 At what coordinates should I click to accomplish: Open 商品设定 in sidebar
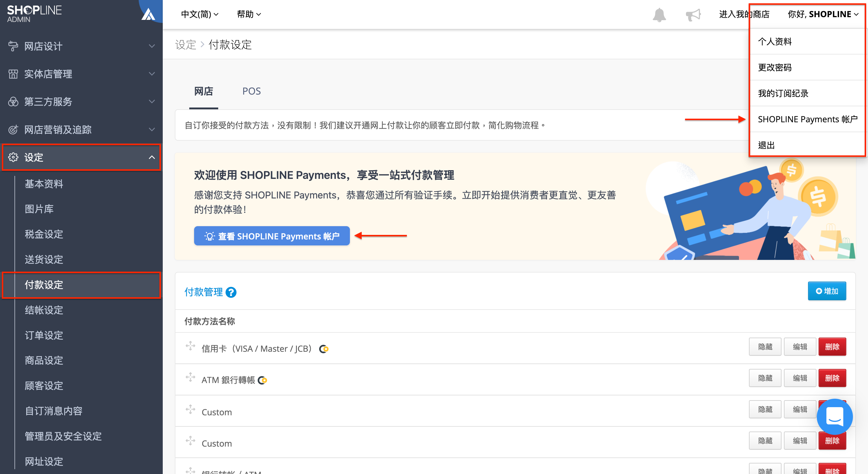click(x=44, y=360)
